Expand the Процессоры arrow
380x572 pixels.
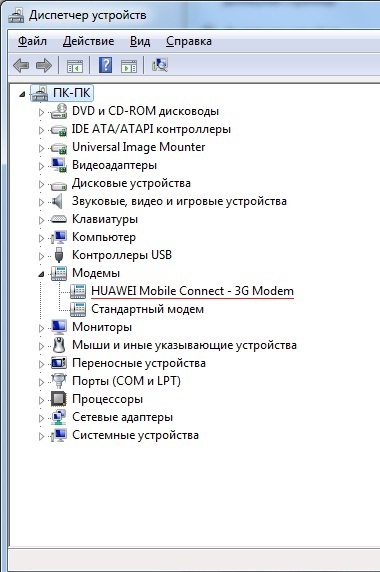41,400
